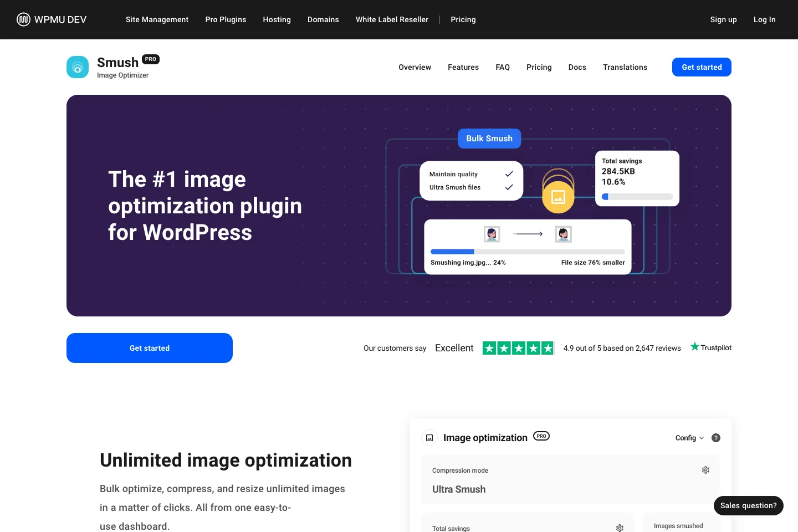Screen dimensions: 798x532
Task: Click the Smushing img.jpg progress bar
Action: (x=528, y=252)
